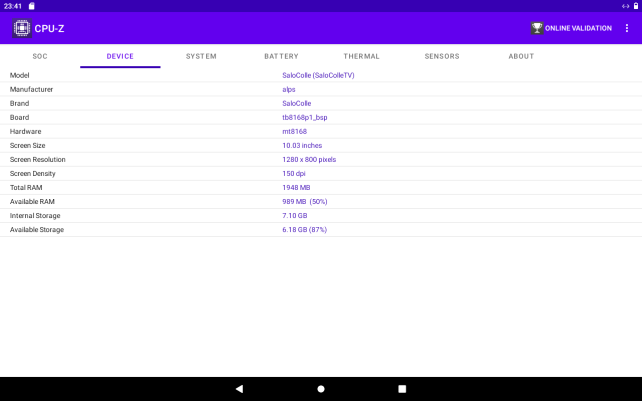Open the SYSTEM tab

tap(201, 56)
